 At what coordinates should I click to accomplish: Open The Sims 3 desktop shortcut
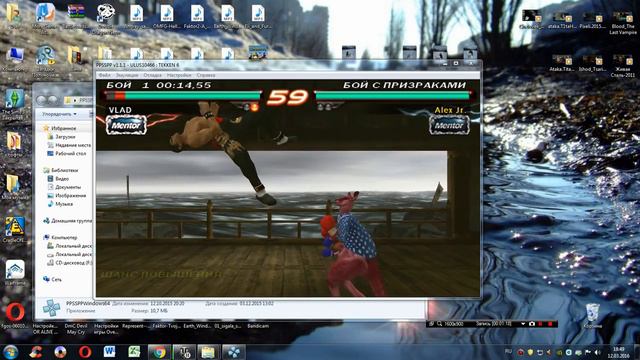pos(14,104)
